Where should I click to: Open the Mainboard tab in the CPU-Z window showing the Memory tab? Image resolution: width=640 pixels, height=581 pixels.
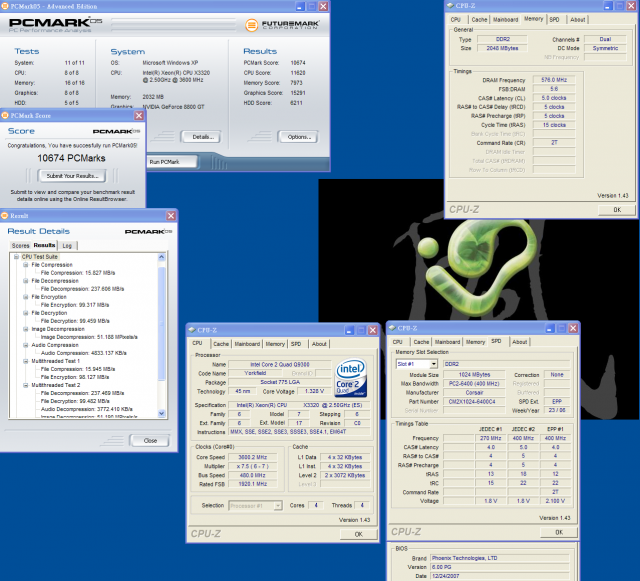(505, 20)
